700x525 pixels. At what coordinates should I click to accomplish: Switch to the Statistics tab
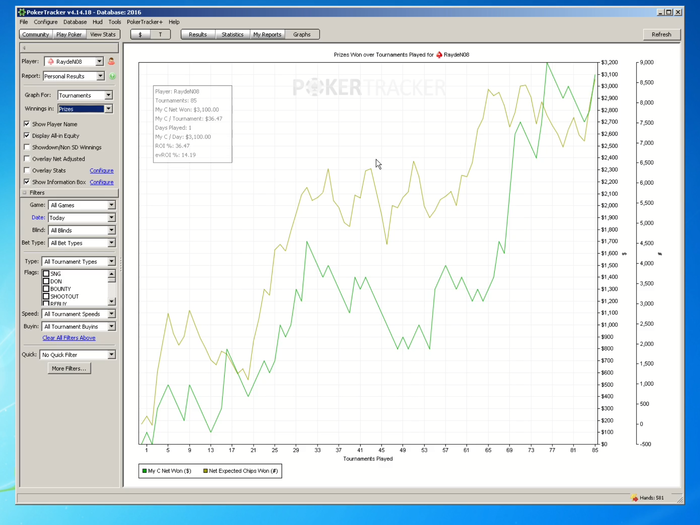pos(232,34)
